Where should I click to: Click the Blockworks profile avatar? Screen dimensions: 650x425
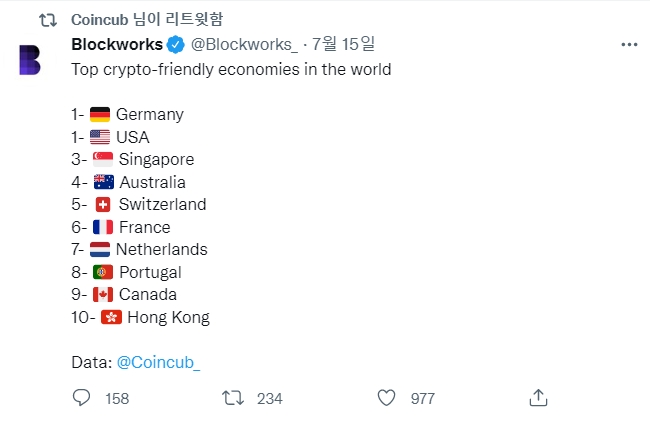(30, 59)
